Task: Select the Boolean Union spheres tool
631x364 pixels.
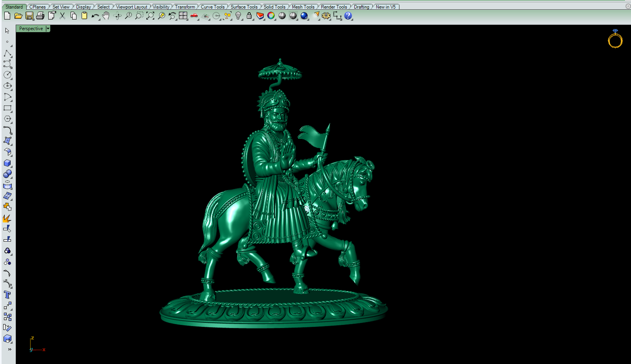Action: tap(7, 174)
